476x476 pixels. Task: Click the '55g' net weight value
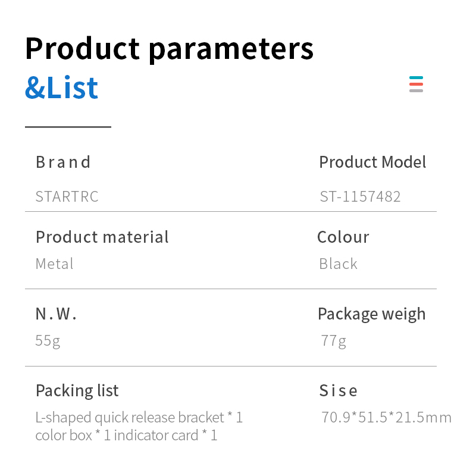click(48, 341)
